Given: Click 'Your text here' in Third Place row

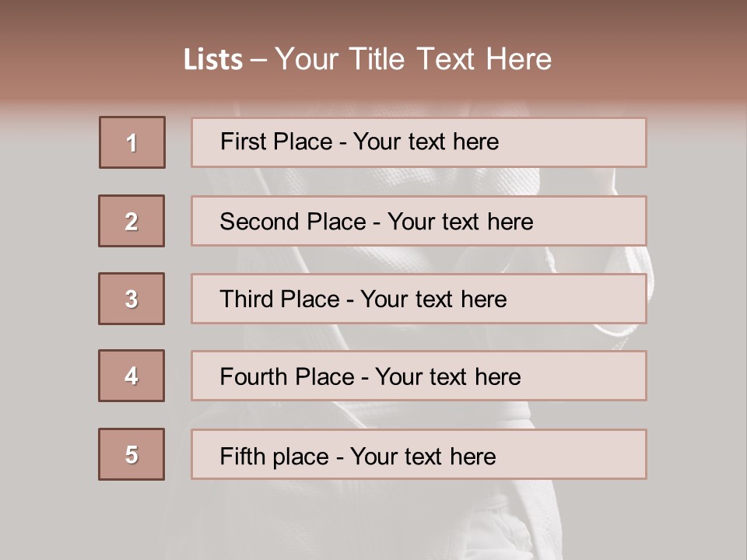Looking at the screenshot, I should pos(433,299).
